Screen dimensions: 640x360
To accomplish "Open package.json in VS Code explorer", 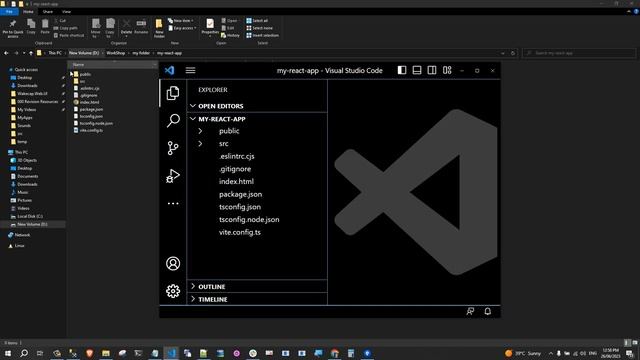I will pyautogui.click(x=240, y=194).
